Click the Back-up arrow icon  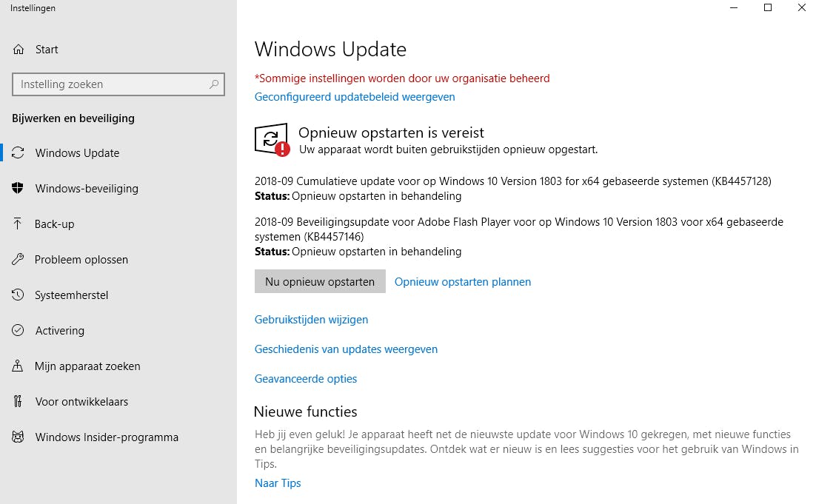[19, 224]
